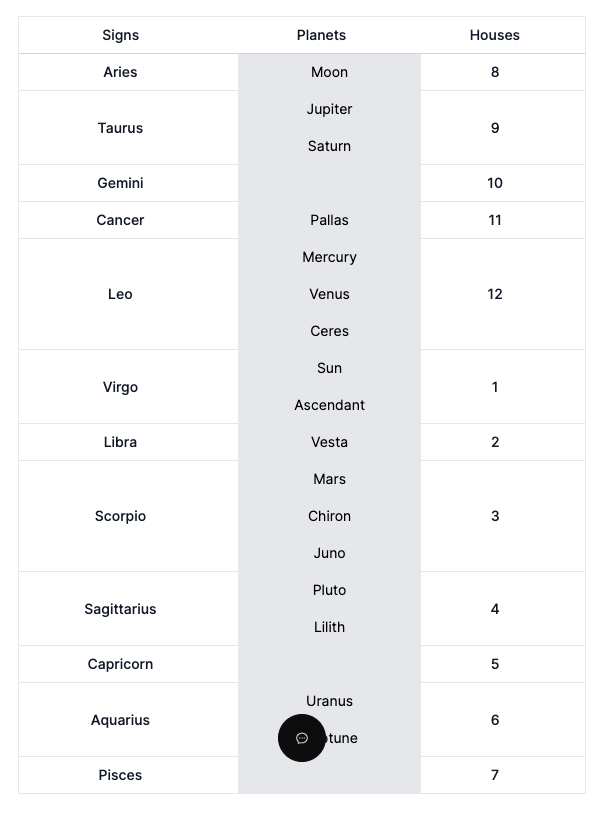
Task: Select the Pluto planet entry
Action: tap(329, 590)
